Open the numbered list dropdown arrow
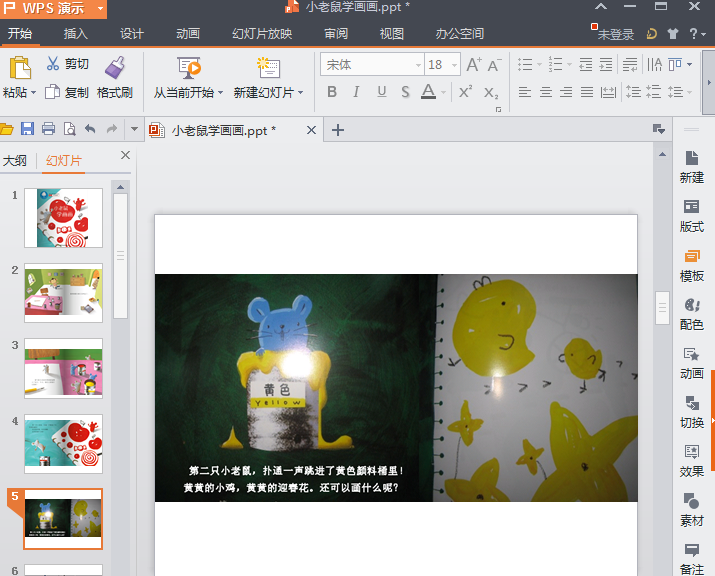 569,64
